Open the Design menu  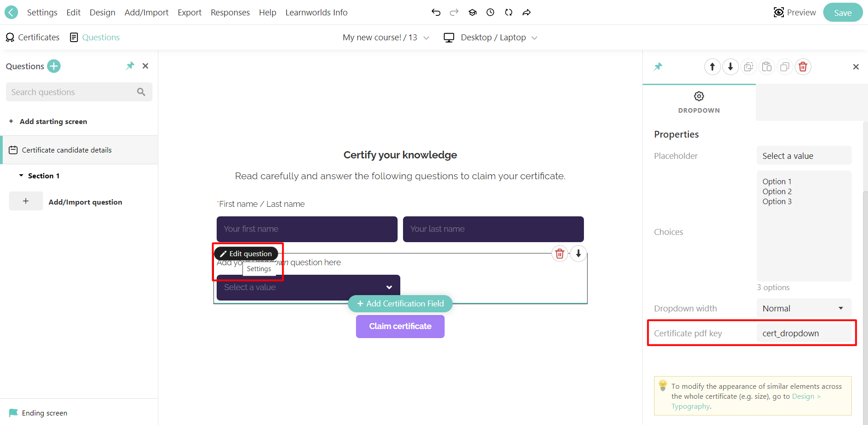pos(102,12)
